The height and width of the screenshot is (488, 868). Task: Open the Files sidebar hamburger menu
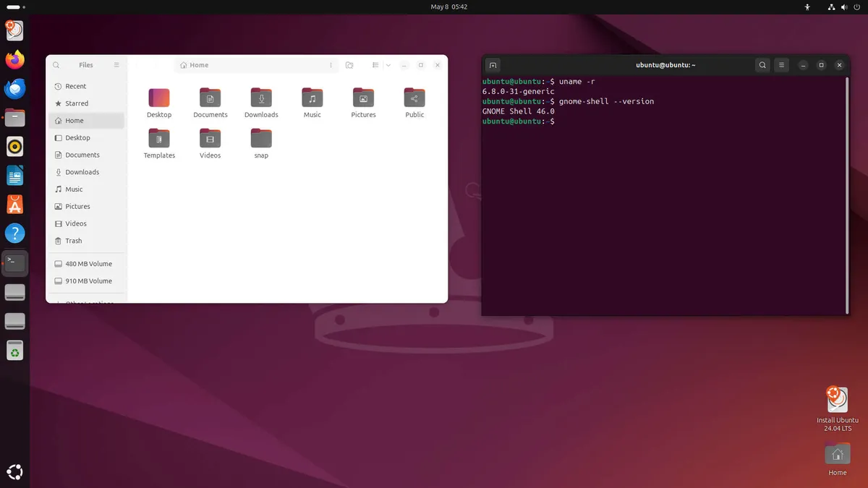(x=116, y=65)
